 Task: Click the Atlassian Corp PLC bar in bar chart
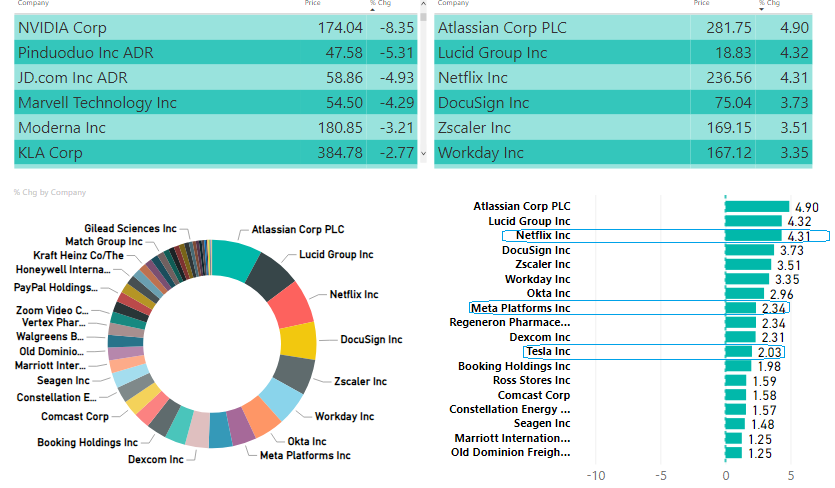(757, 207)
